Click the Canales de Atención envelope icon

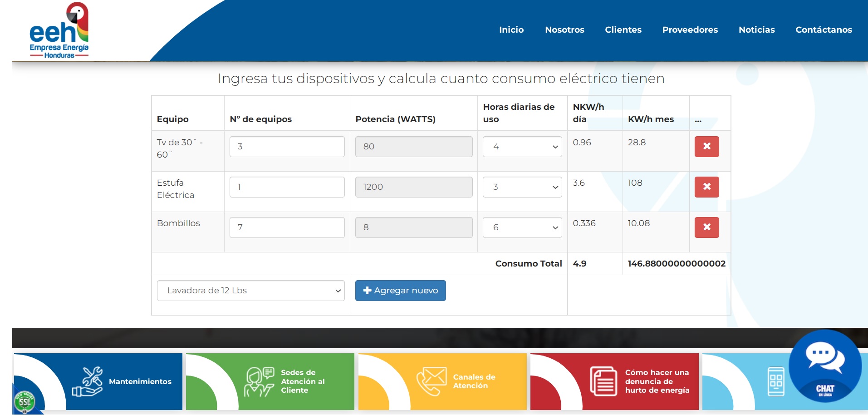coord(432,381)
